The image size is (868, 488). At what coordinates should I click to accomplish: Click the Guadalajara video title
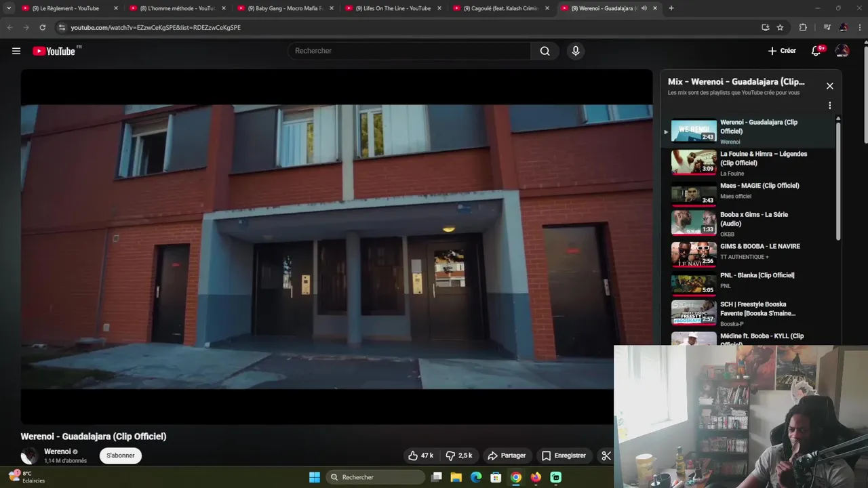click(x=94, y=436)
